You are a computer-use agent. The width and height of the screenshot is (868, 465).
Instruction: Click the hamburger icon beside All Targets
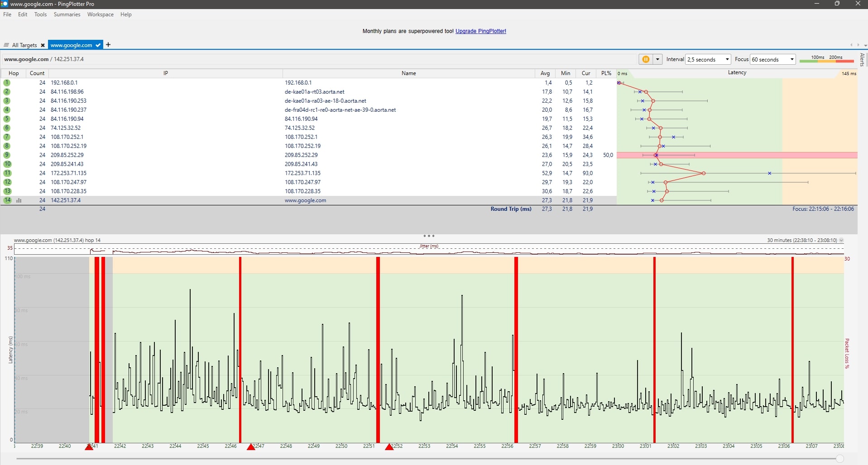[x=6, y=45]
